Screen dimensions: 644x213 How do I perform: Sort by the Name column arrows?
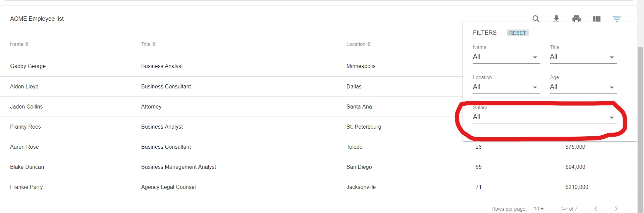coord(27,44)
